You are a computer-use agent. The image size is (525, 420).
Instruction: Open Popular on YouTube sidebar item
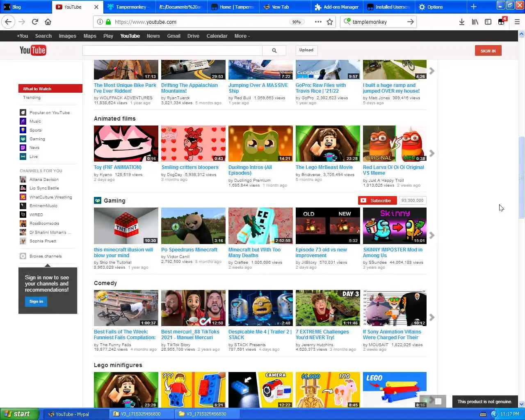49,112
